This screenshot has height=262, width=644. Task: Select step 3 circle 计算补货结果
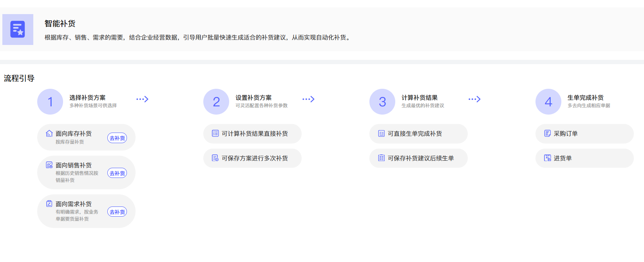pos(382,102)
